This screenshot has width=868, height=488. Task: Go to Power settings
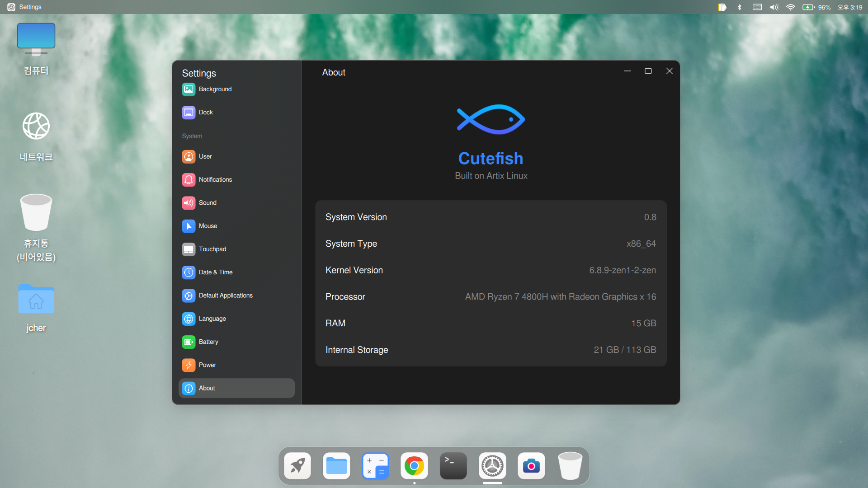[236, 365]
